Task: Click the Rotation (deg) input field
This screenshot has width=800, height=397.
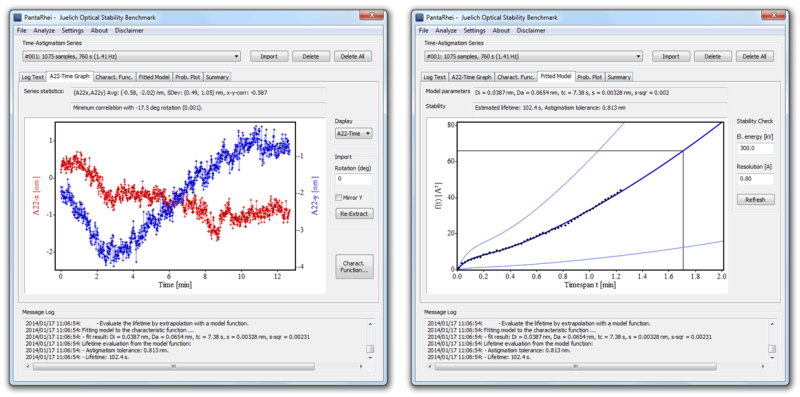Action: tap(353, 179)
